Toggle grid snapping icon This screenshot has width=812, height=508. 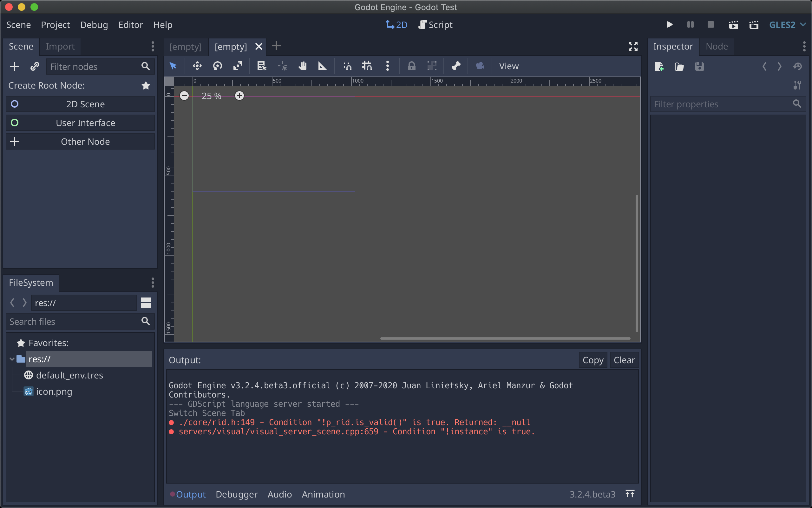[367, 66]
